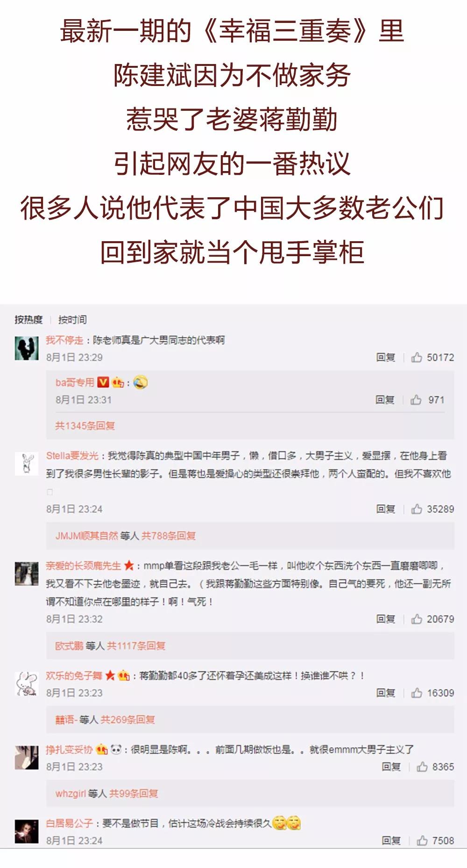467x868 pixels.
Task: Reply to 亲爱的长颈鹿先生's comment
Action: coord(386,619)
